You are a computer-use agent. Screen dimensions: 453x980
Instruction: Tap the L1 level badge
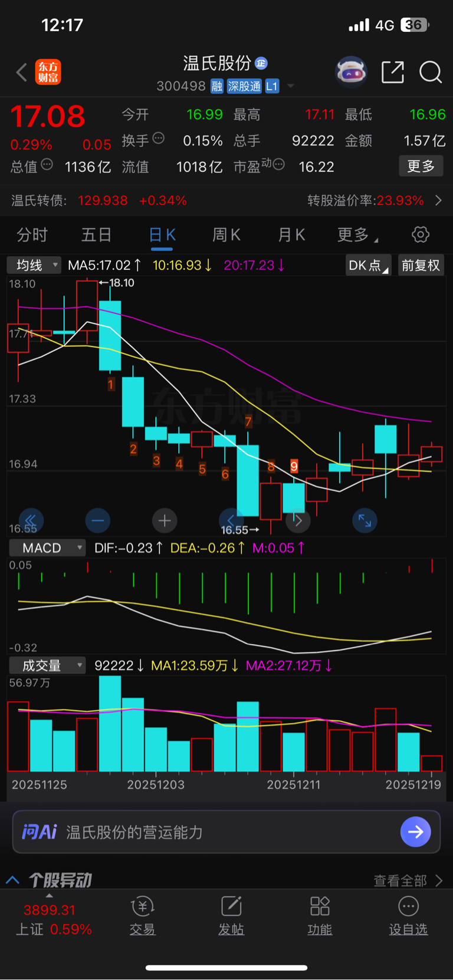click(x=271, y=87)
